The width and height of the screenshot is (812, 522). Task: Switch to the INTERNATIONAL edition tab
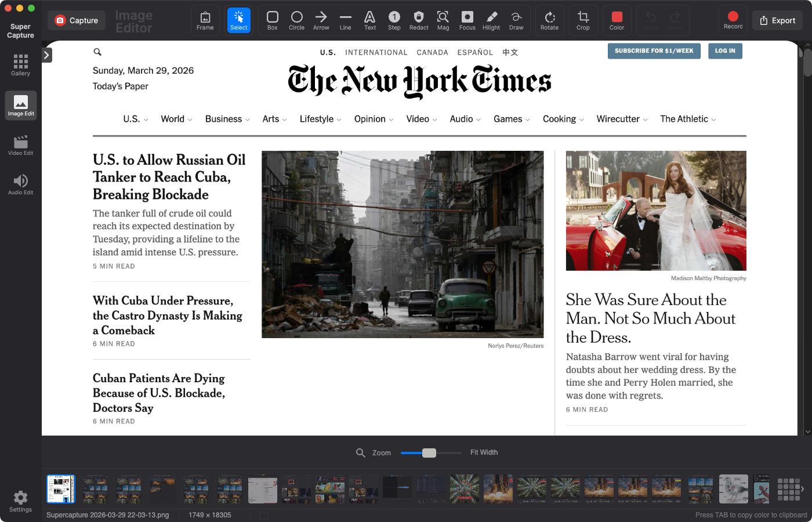point(376,52)
